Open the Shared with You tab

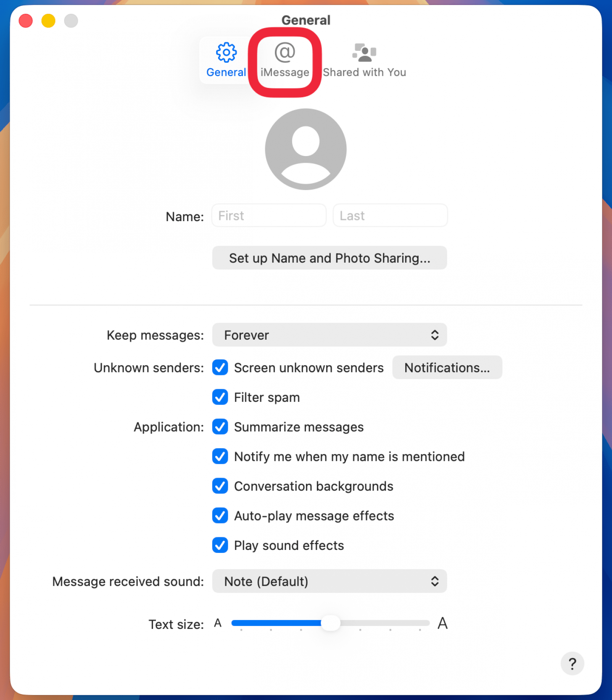pos(364,61)
